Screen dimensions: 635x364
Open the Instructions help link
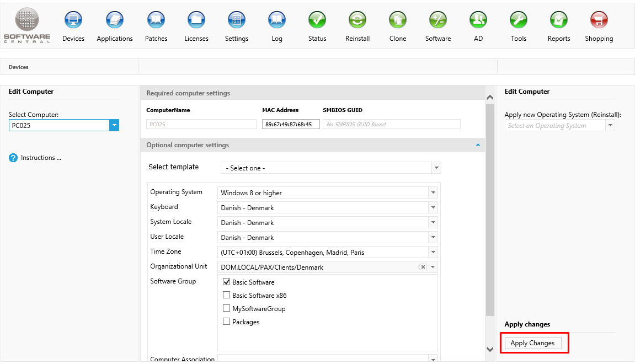pos(40,158)
